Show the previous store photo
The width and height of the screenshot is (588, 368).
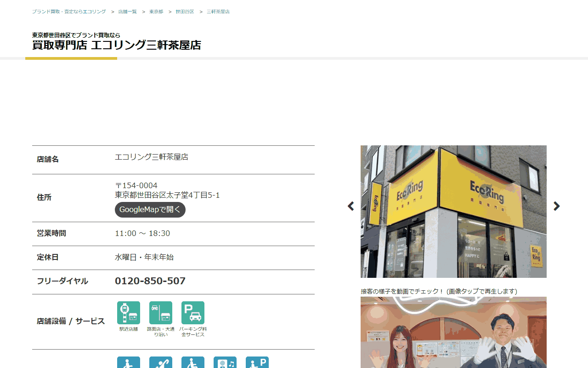pyautogui.click(x=351, y=206)
